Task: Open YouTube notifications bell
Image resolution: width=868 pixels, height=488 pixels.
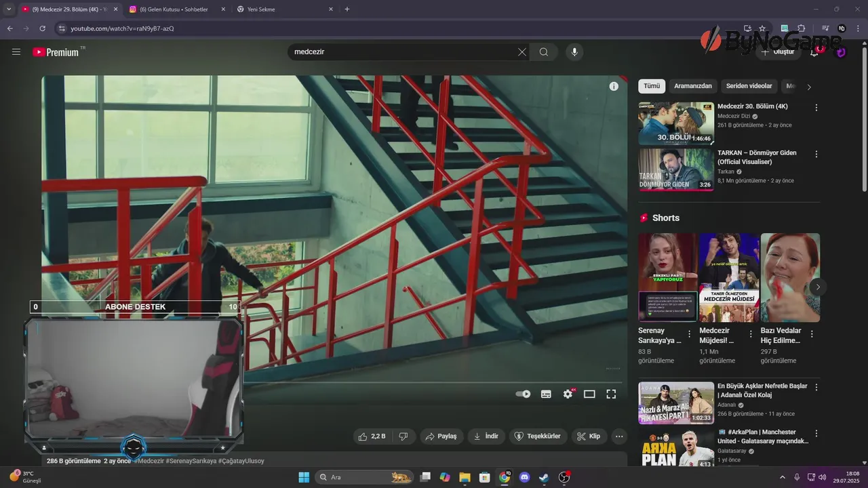Action: coord(815,52)
